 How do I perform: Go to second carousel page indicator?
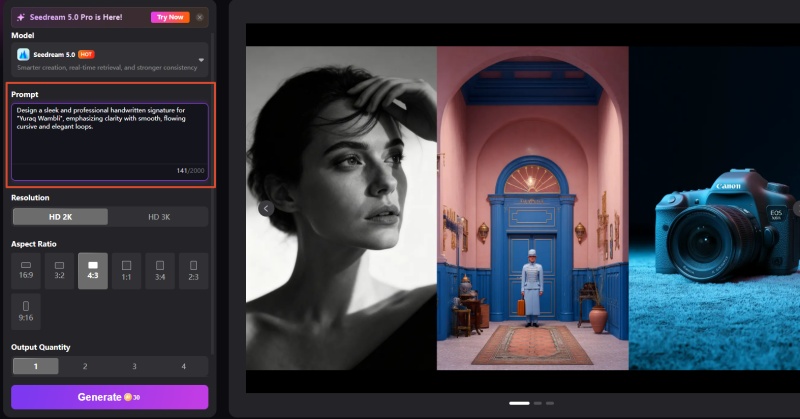538,403
